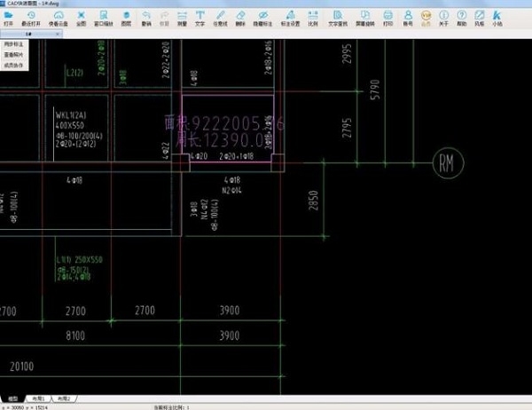Open a drawing with the 打开 folder icon
The image size is (532, 410).
[x=8, y=19]
